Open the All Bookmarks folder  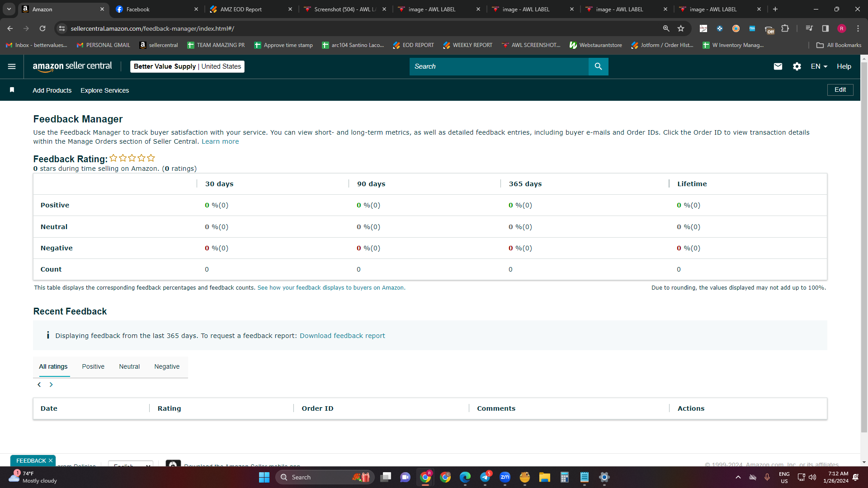coord(839,45)
